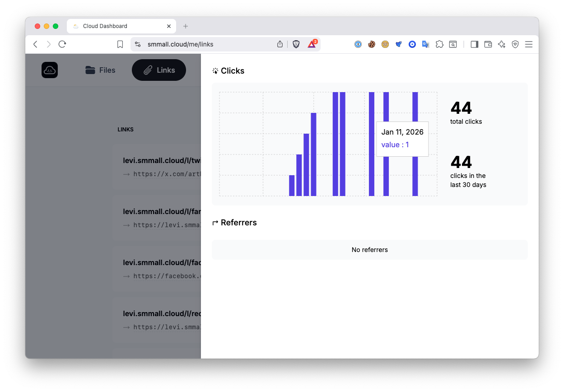Open the Files tab

(100, 70)
